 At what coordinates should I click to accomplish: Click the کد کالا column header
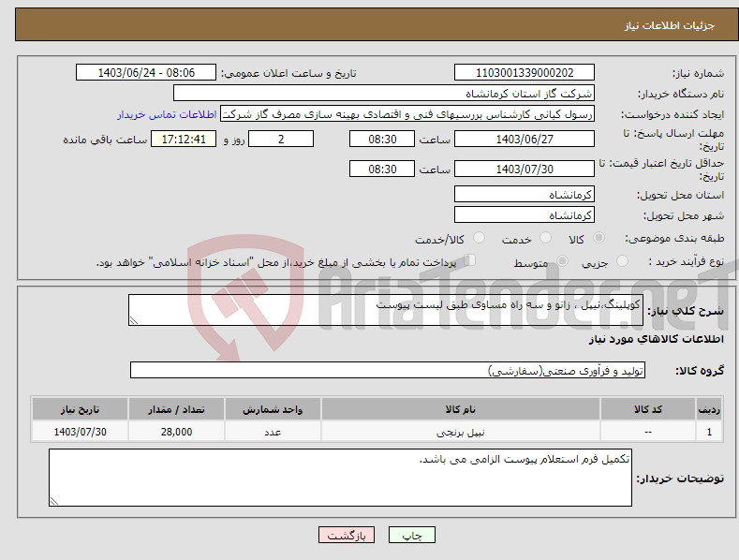648,409
